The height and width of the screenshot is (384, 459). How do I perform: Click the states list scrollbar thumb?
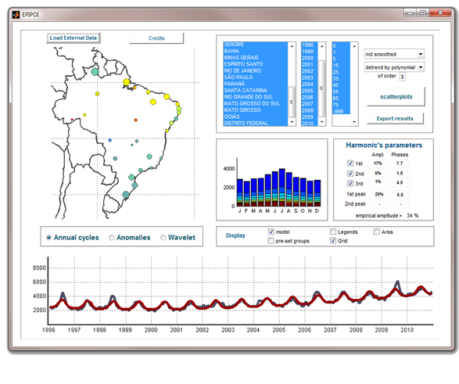[x=292, y=101]
